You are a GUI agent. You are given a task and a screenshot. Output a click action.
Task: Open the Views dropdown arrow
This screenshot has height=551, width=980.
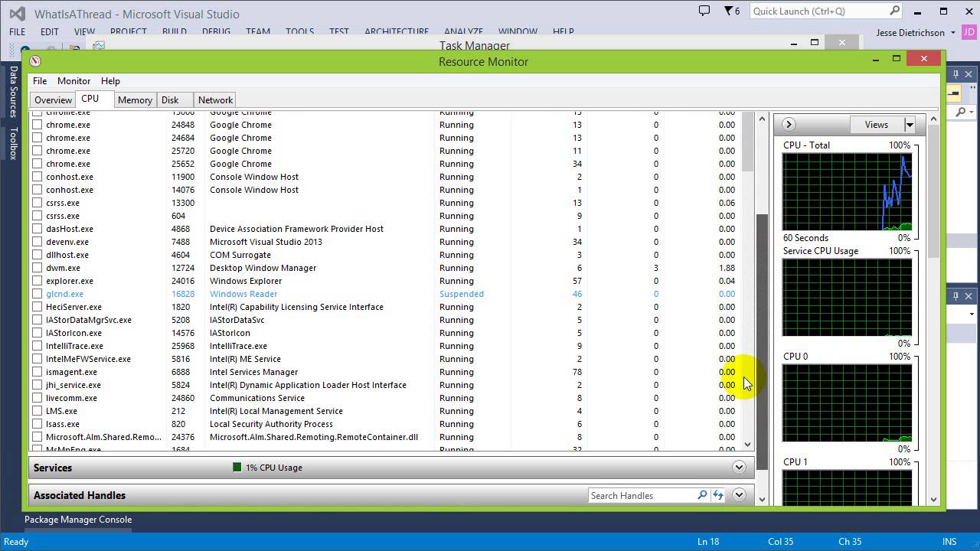(910, 125)
